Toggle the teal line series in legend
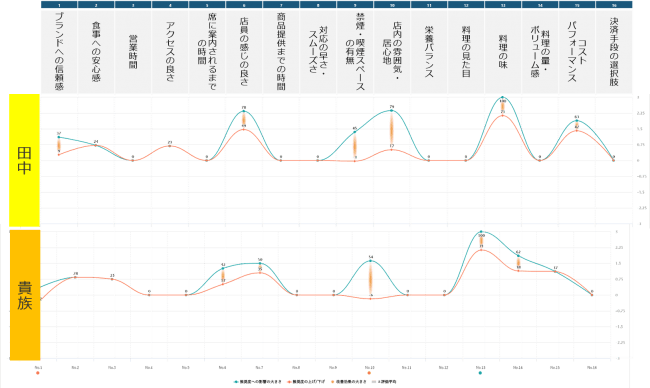This screenshot has height=388, width=650. (x=257, y=382)
